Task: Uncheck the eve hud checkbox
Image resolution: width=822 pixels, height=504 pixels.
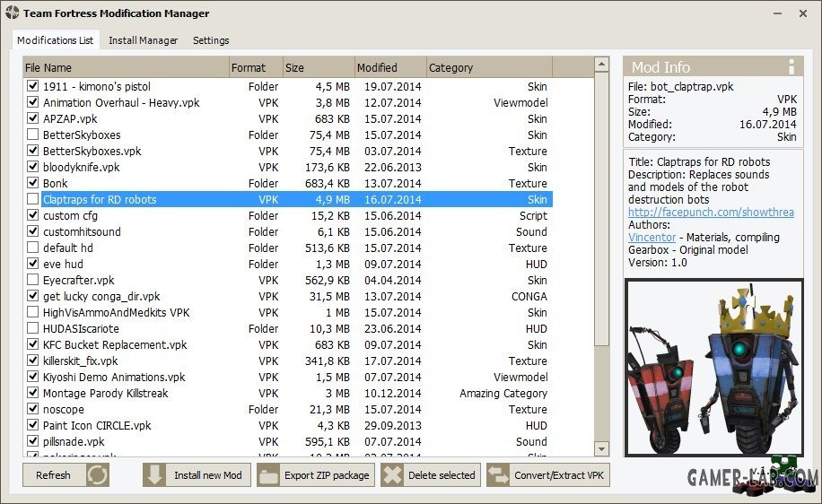Action: 32,263
